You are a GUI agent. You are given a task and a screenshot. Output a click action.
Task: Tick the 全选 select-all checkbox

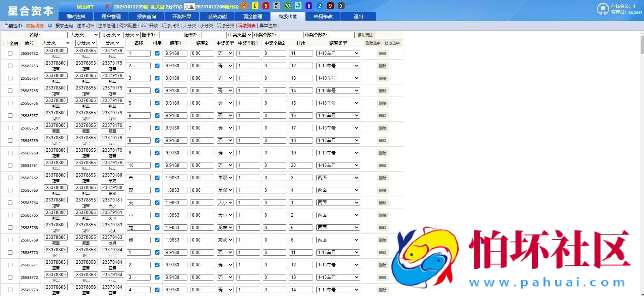[x=5, y=43]
